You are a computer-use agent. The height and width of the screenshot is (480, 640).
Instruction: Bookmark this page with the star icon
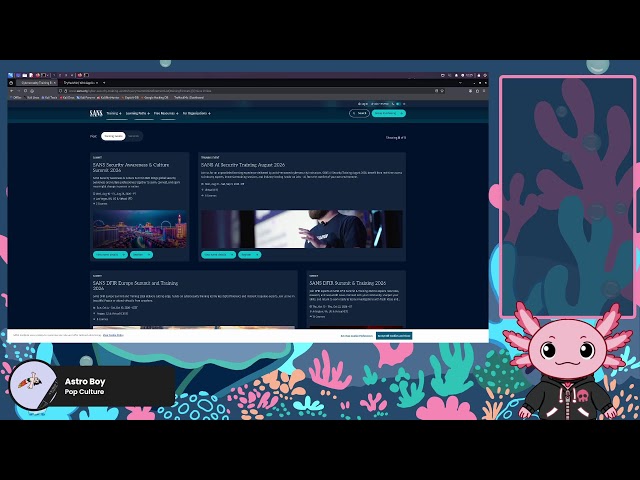tap(442, 91)
